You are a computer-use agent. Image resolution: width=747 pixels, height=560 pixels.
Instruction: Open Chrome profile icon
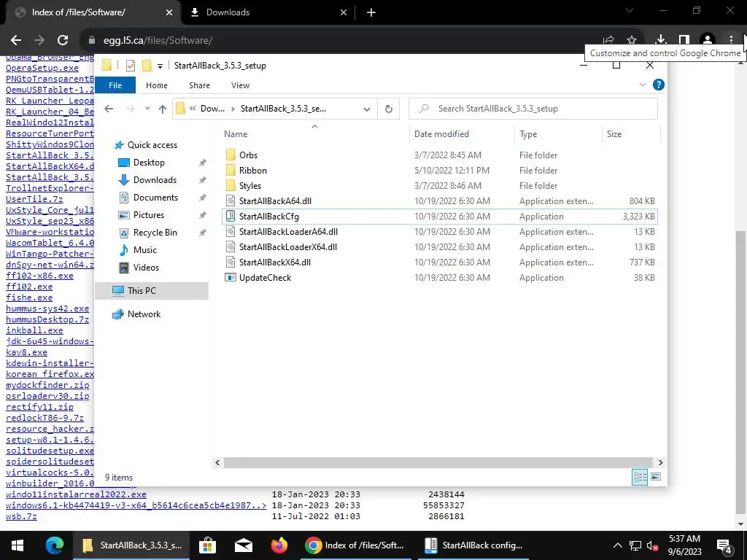point(708,41)
